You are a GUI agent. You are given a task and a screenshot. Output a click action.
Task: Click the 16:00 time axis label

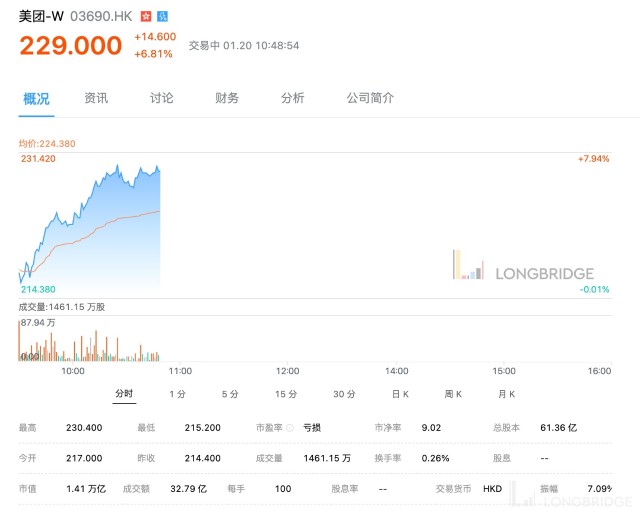600,371
